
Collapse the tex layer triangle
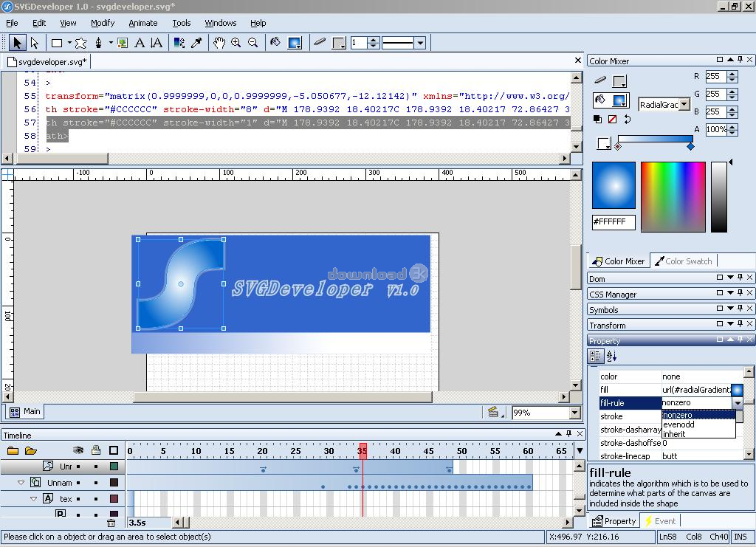point(33,499)
